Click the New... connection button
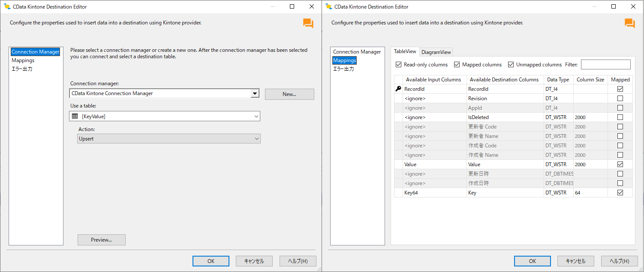Image resolution: width=644 pixels, height=272 pixels. tap(289, 94)
